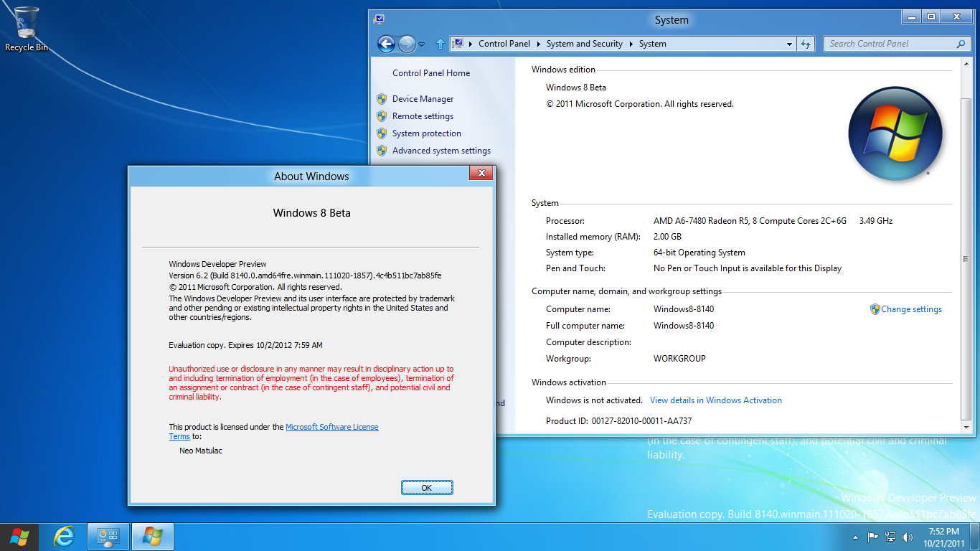Click the scroll down arrow in System window

(x=966, y=428)
